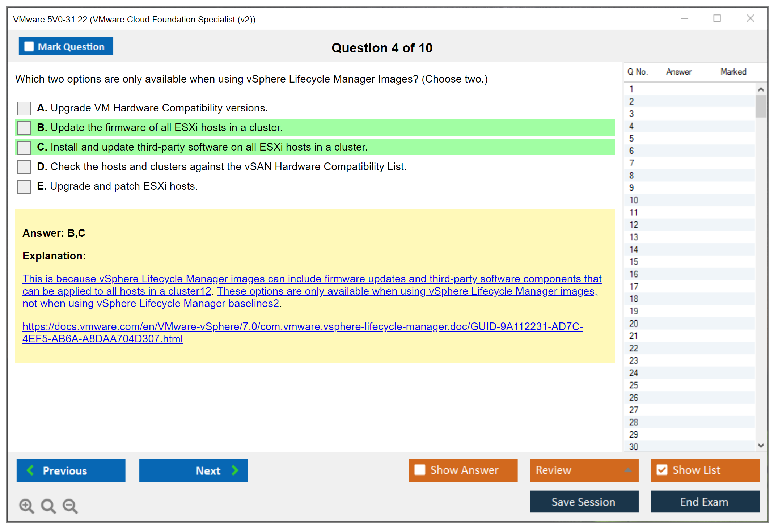Image resolution: width=778 pixels, height=532 pixels.
Task: Select checkbox for option B firmware update
Action: pos(24,128)
